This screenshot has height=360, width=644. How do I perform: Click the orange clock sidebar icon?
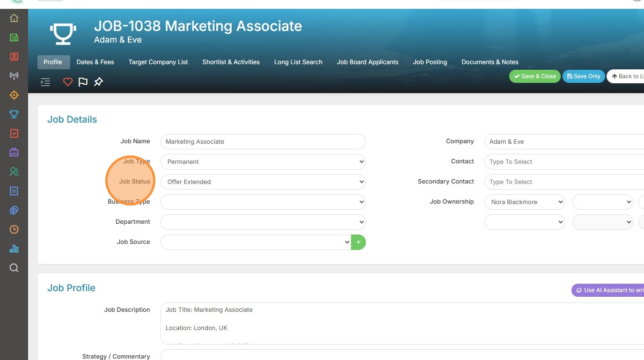[x=14, y=229]
